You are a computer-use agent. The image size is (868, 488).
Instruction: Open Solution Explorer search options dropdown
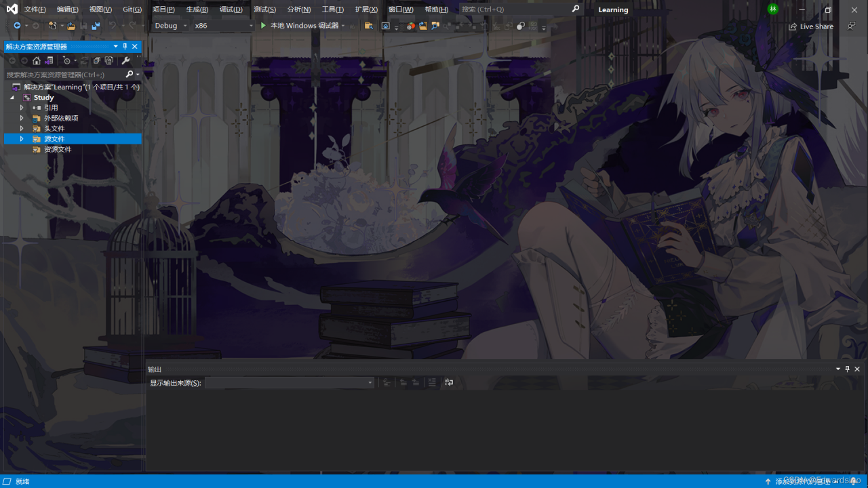[138, 74]
